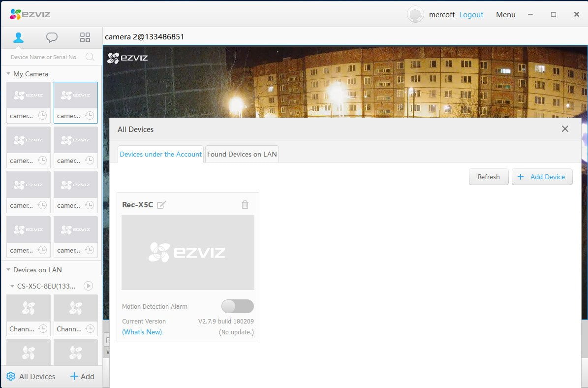Click the mercoff user avatar
Image resolution: width=588 pixels, height=388 pixels.
click(x=415, y=15)
